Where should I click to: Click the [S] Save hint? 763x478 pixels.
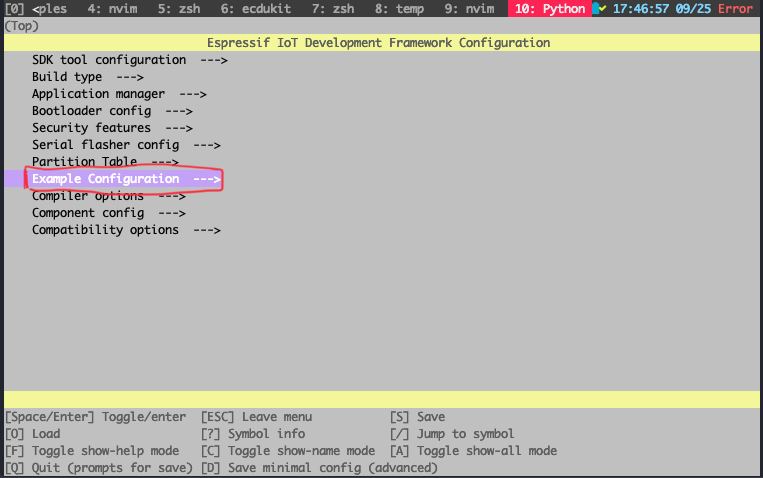click(418, 417)
